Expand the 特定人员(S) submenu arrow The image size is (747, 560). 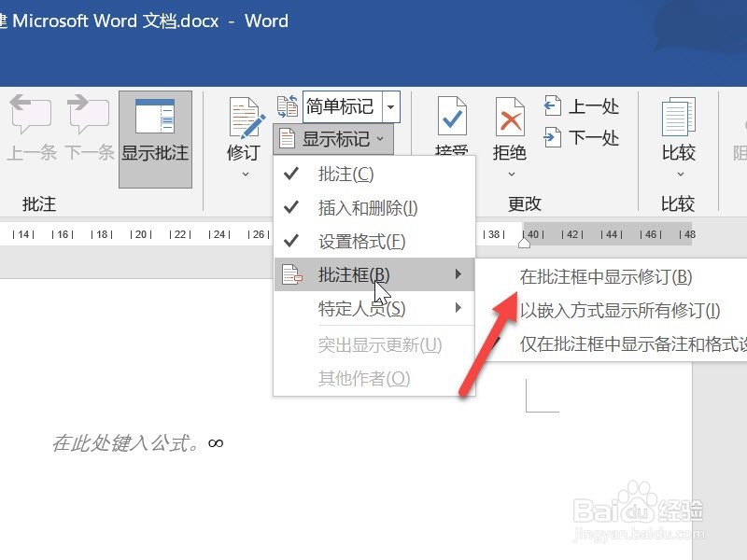click(458, 308)
